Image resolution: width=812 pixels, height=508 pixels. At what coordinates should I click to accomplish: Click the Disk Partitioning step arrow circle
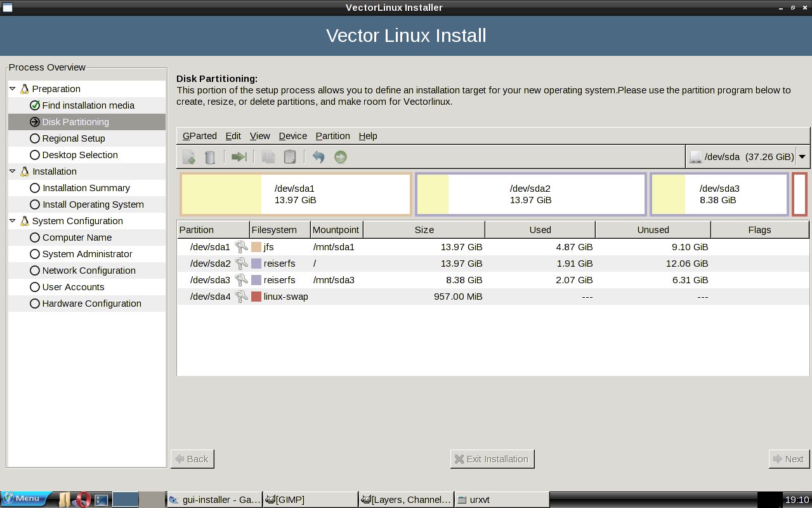[x=35, y=122]
